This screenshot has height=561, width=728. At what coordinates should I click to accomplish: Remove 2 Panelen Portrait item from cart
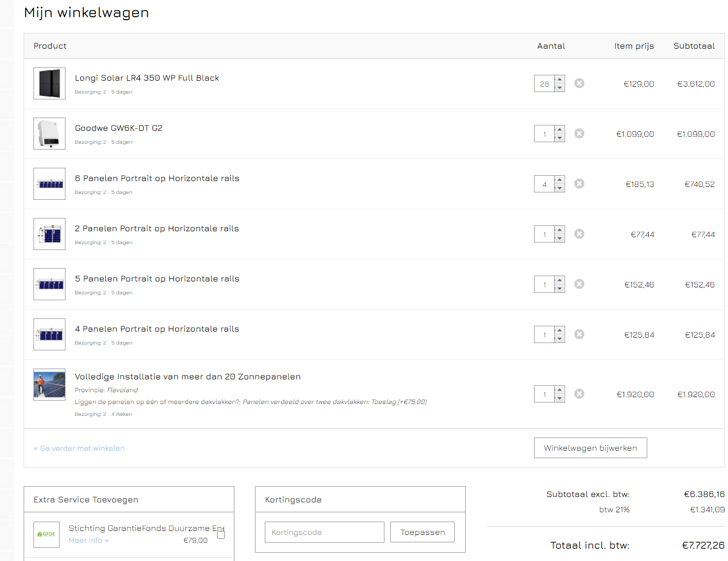tap(579, 234)
